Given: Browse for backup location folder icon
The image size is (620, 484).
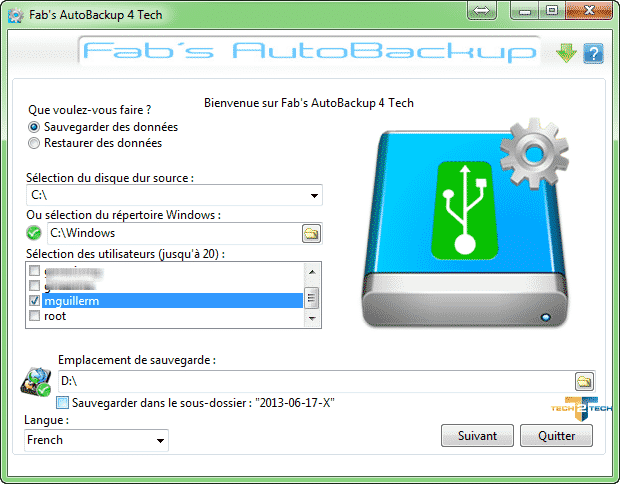Looking at the screenshot, I should pos(584,381).
